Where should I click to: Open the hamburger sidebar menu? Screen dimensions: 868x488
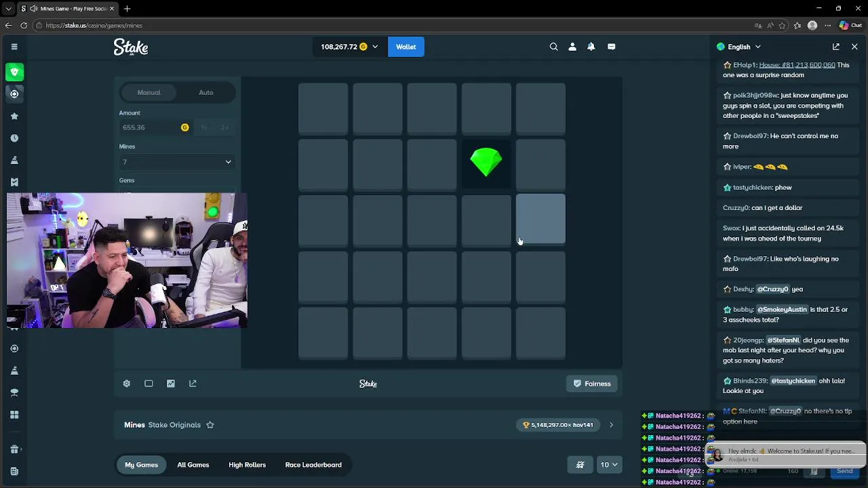[x=14, y=47]
